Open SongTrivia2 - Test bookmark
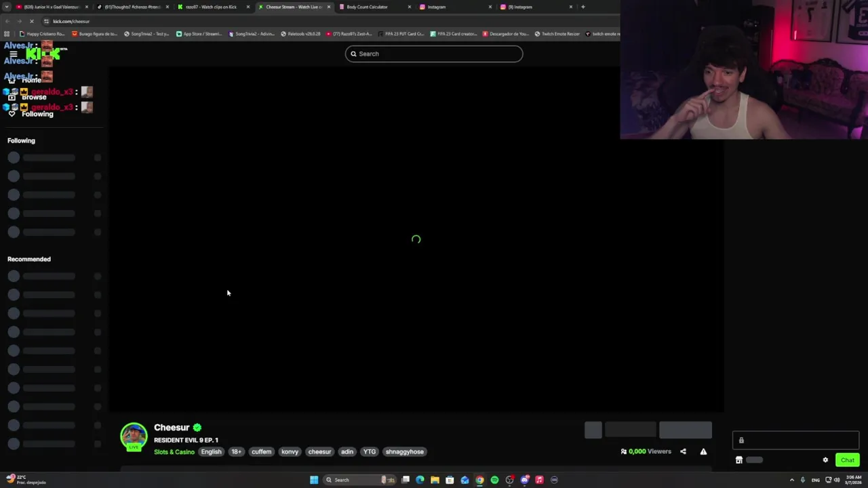Image resolution: width=868 pixels, height=488 pixels. [146, 34]
